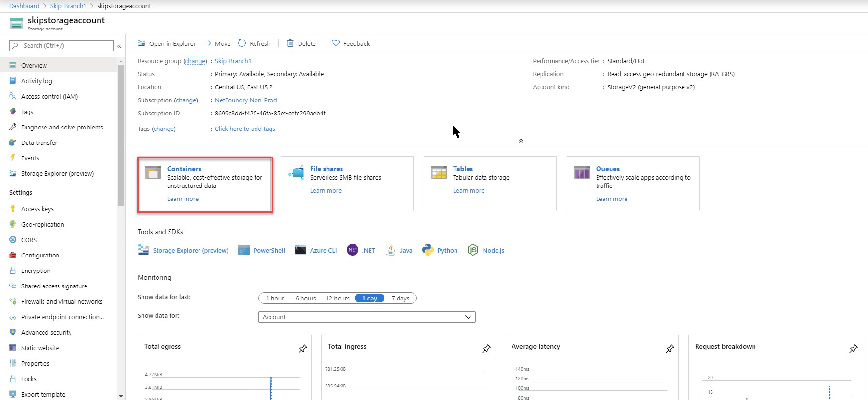Click Dashboard in the breadcrumb
The width and height of the screenshot is (868, 400).
pos(24,6)
